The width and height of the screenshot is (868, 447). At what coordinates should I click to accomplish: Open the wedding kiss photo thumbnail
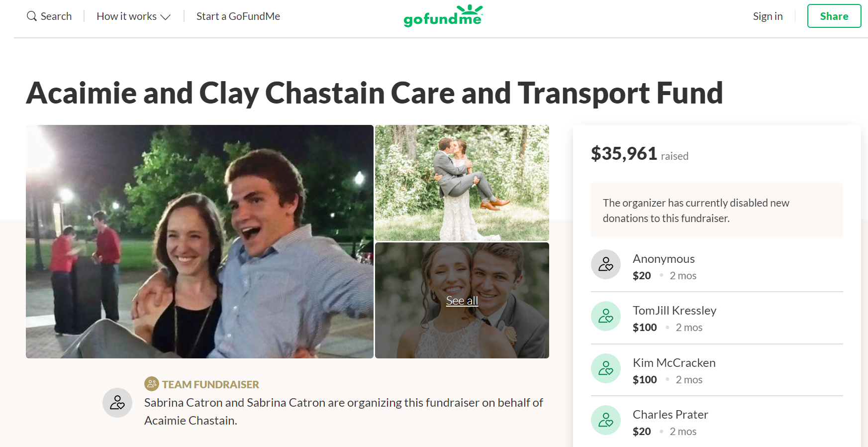coord(462,183)
